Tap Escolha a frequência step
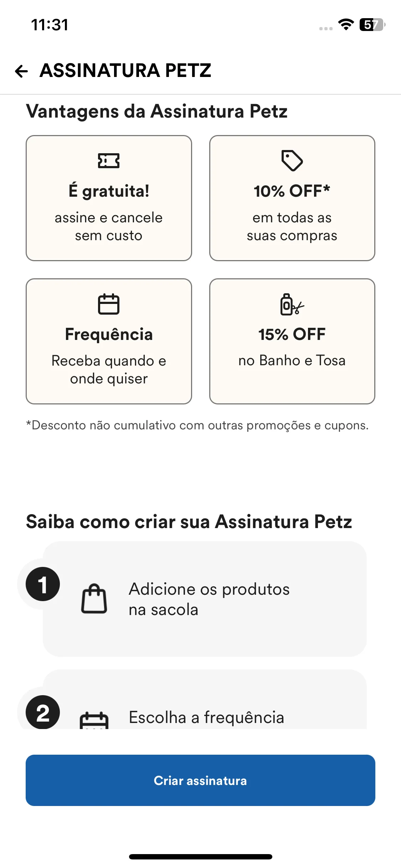 tap(205, 699)
